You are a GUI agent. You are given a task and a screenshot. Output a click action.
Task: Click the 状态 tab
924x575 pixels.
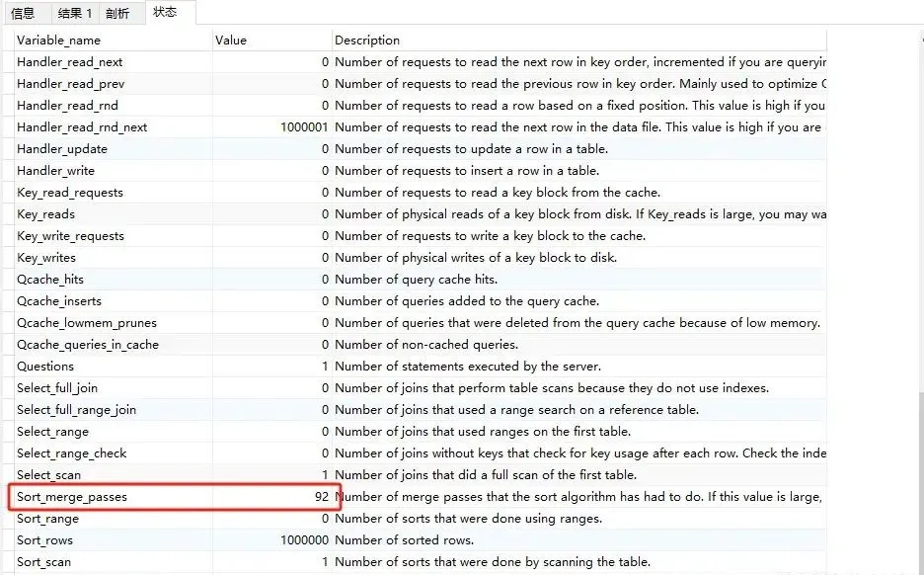coord(165,12)
